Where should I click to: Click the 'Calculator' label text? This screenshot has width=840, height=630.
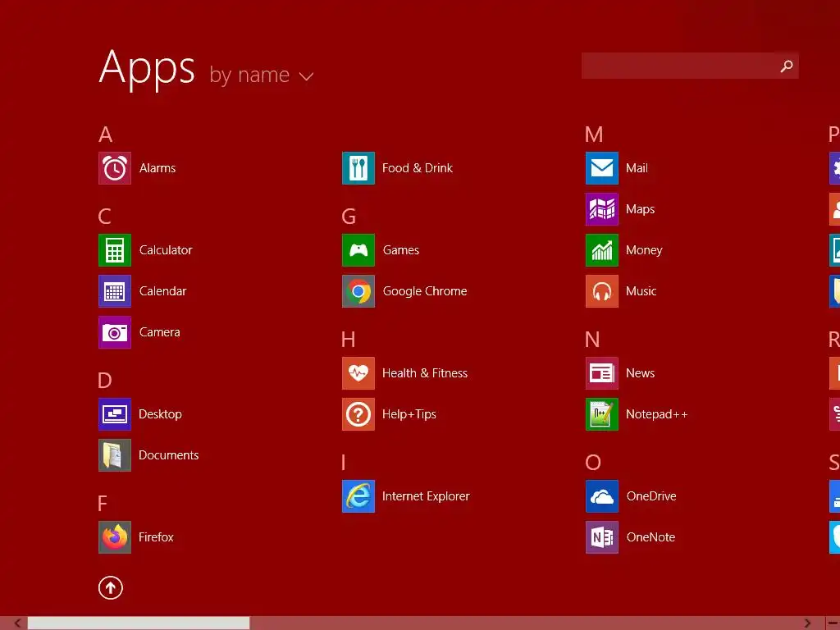pyautogui.click(x=166, y=250)
